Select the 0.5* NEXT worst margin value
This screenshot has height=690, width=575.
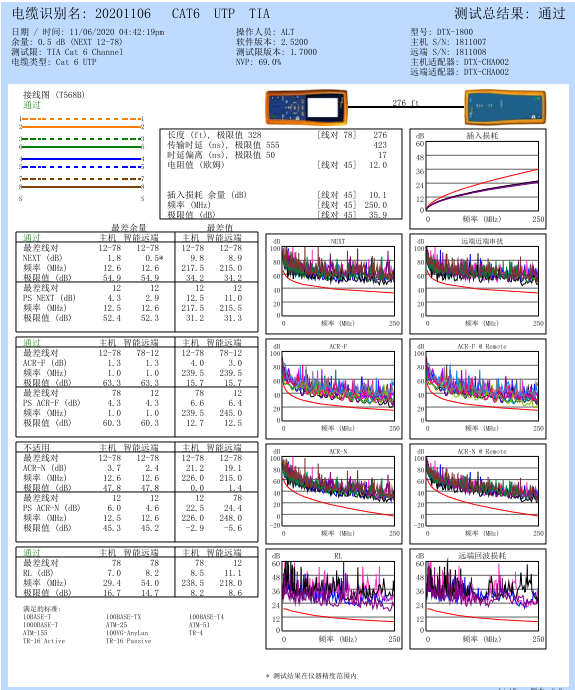(x=154, y=258)
